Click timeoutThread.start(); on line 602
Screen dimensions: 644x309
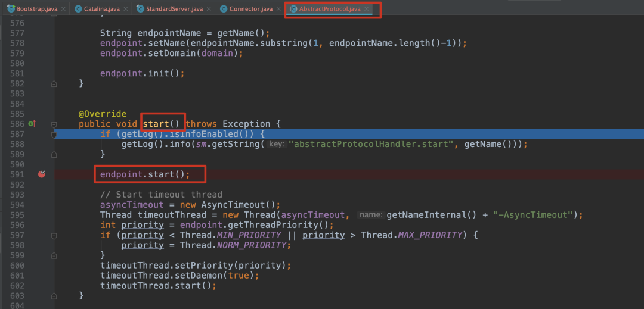(x=158, y=286)
